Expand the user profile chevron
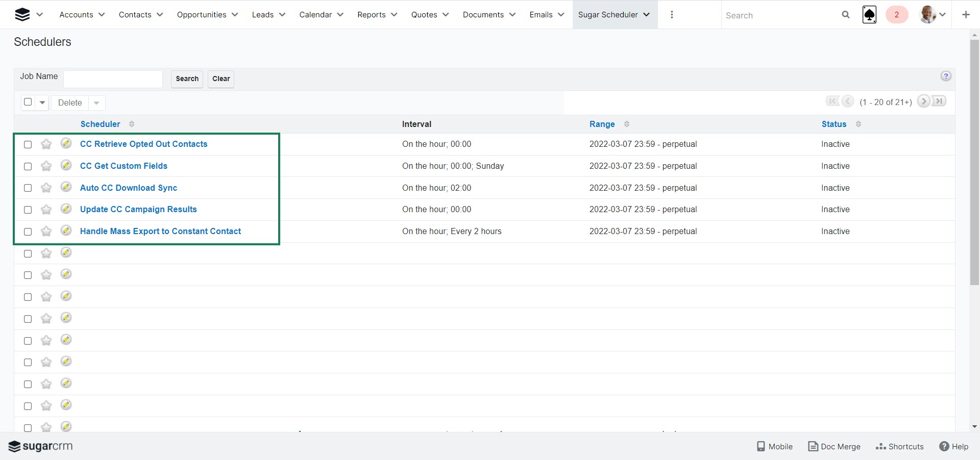Viewport: 980px width, 460px height. 943,15
